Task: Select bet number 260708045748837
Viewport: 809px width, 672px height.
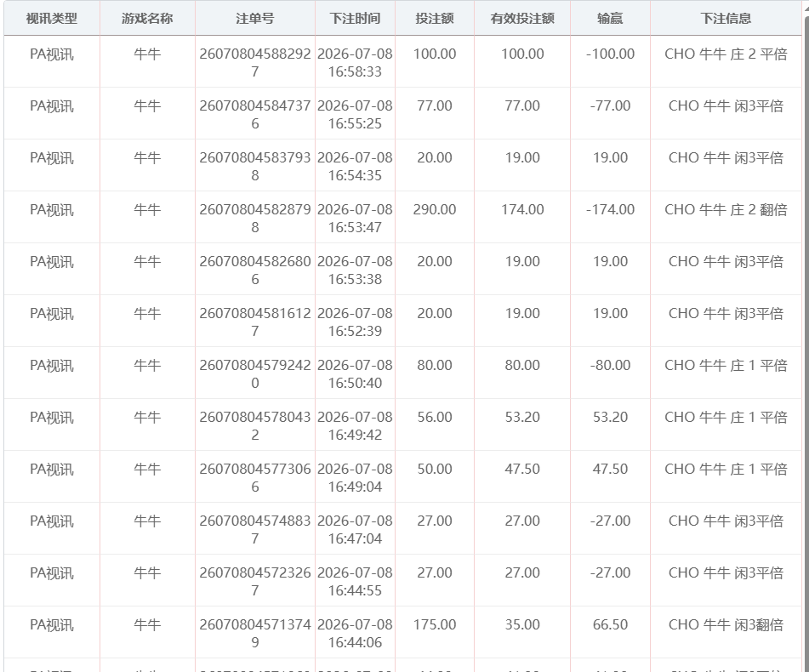Action: pos(255,530)
